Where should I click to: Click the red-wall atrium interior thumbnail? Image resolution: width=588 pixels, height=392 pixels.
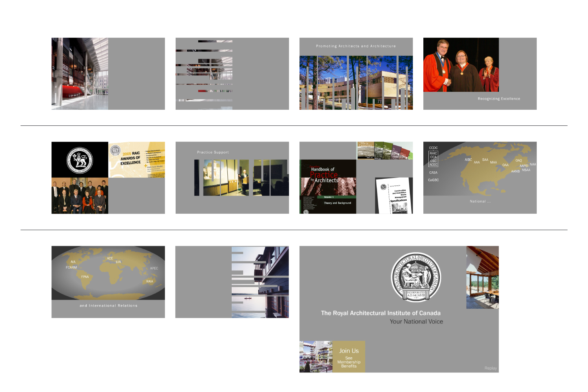click(x=80, y=74)
